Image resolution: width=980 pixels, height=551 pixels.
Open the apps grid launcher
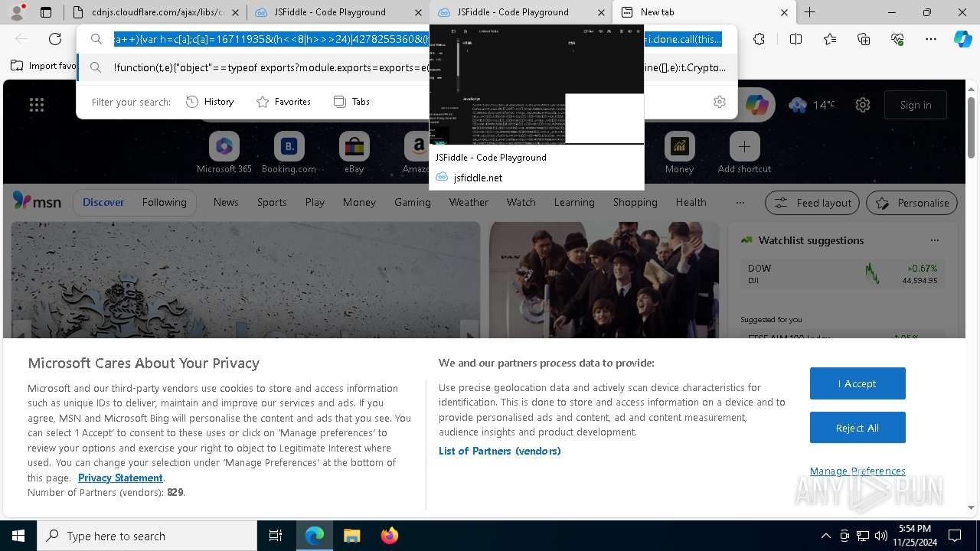(37, 105)
